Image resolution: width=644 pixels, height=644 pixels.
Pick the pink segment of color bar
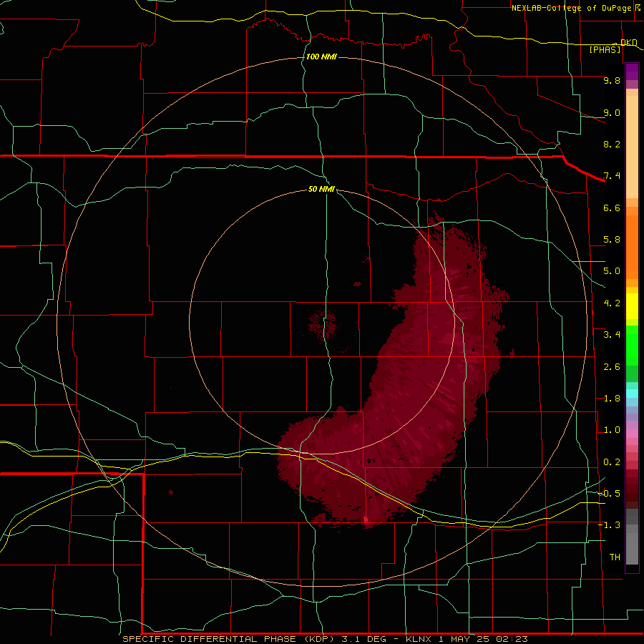point(632,434)
